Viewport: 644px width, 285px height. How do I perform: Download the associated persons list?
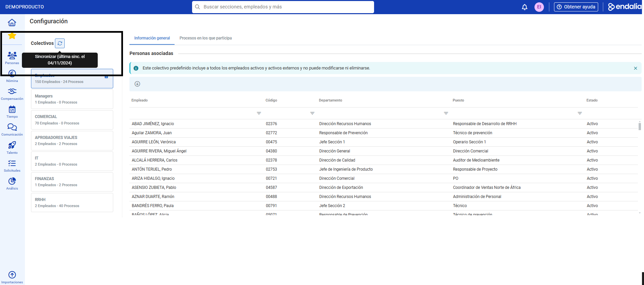click(x=137, y=84)
